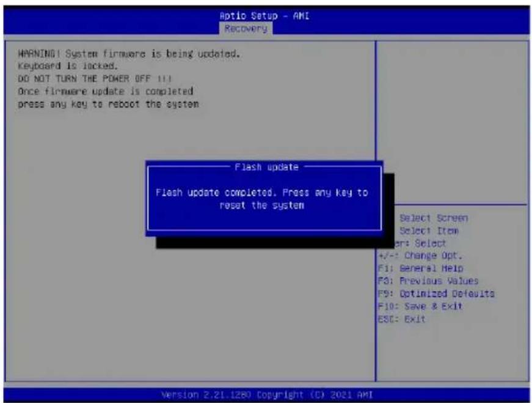The image size is (532, 403).
Task: Click the 'WARNING! System firmware is being updated.' line
Action: (x=129, y=54)
